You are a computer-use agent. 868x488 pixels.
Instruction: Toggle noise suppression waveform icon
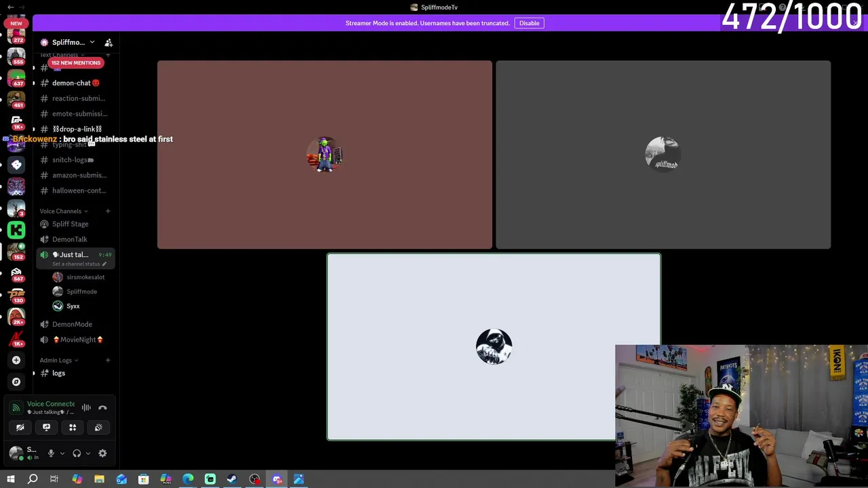coord(86,408)
